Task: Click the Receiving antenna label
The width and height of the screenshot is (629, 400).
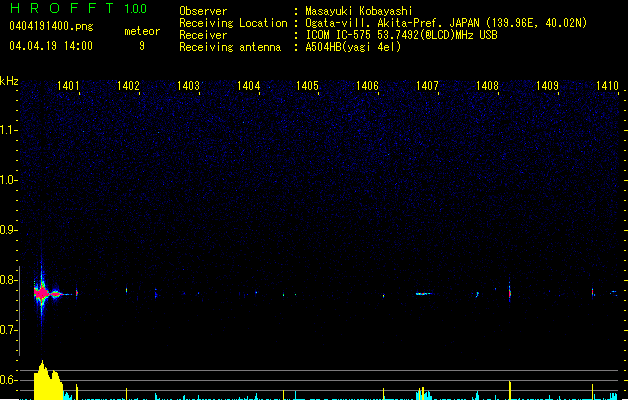Action: point(230,47)
